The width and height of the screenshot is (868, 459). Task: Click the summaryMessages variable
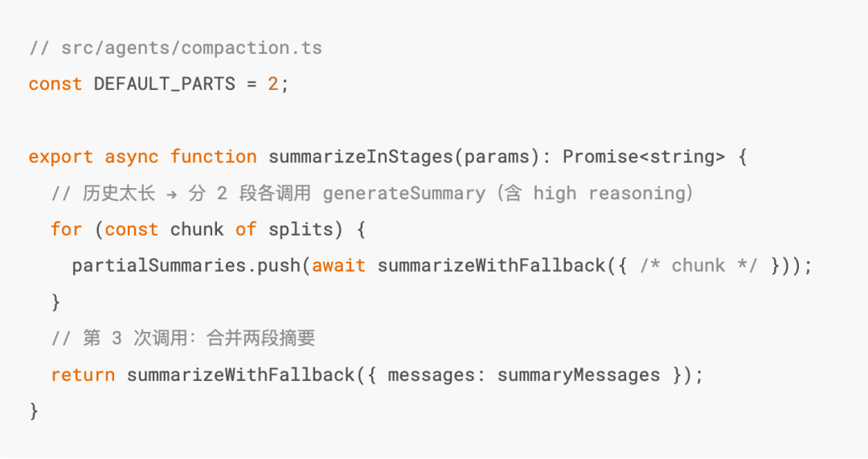[x=579, y=375]
